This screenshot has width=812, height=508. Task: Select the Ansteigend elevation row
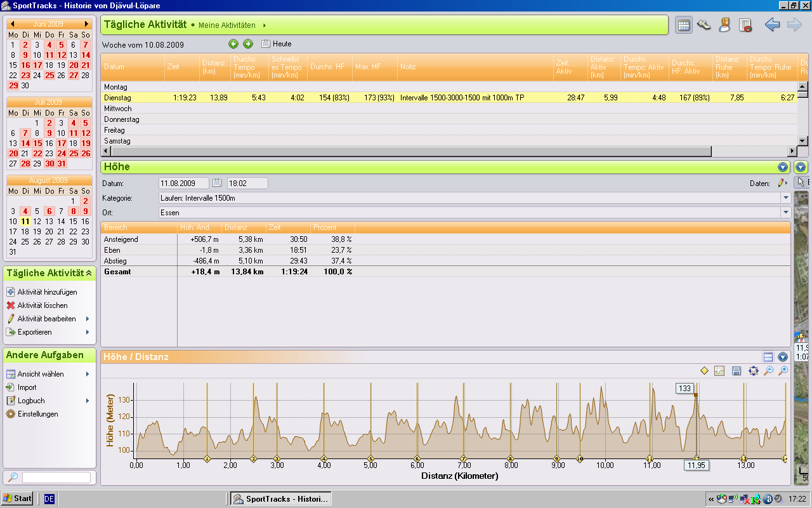[445, 239]
